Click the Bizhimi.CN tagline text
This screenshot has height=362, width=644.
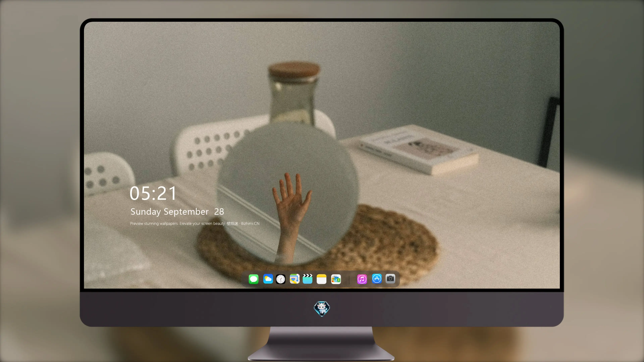click(x=195, y=223)
